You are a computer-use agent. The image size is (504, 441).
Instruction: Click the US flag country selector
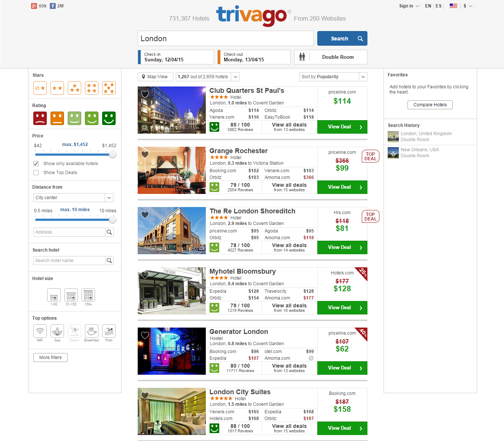click(453, 6)
